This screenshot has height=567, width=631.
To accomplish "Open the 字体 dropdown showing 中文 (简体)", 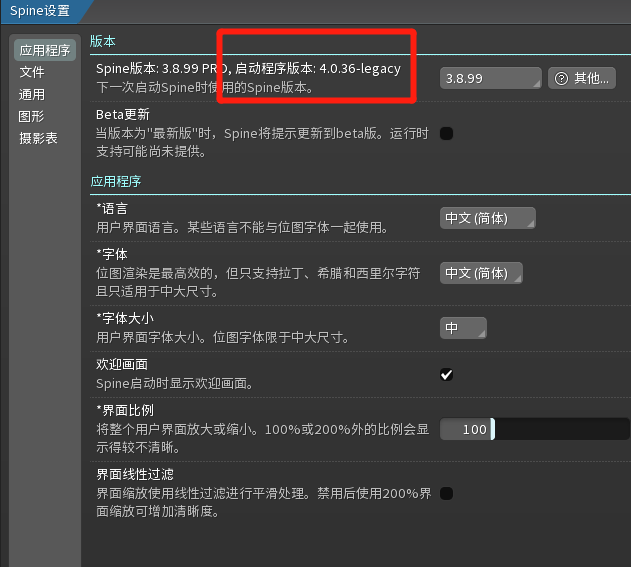I will click(x=481, y=273).
